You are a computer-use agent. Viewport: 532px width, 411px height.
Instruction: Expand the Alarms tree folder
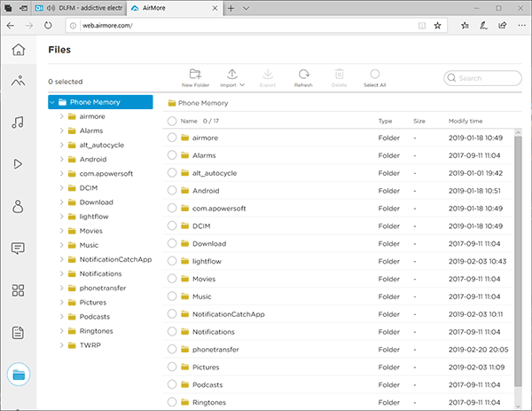[x=61, y=130]
